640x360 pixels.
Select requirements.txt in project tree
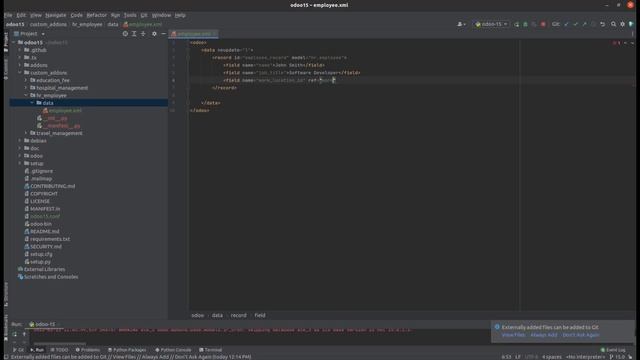[47, 239]
